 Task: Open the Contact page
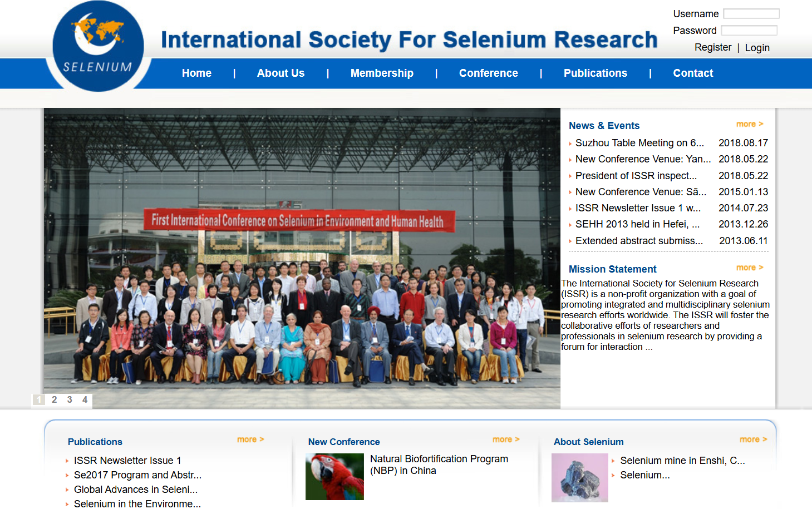pyautogui.click(x=693, y=73)
